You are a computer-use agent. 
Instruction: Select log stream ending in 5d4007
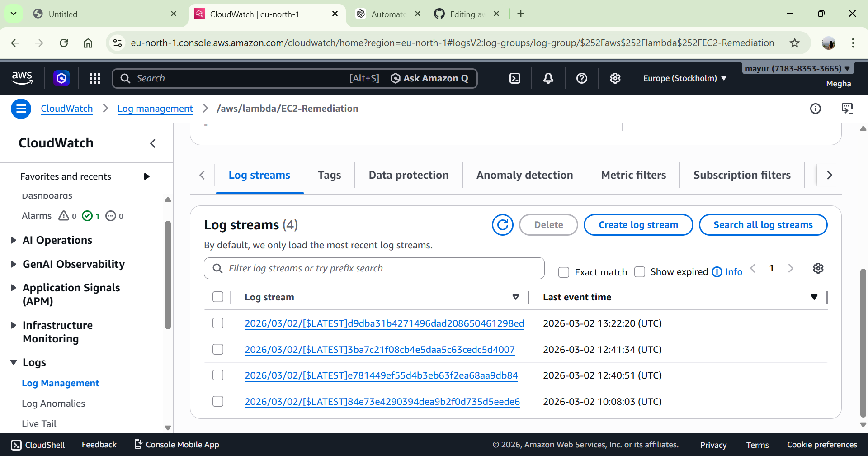point(218,349)
